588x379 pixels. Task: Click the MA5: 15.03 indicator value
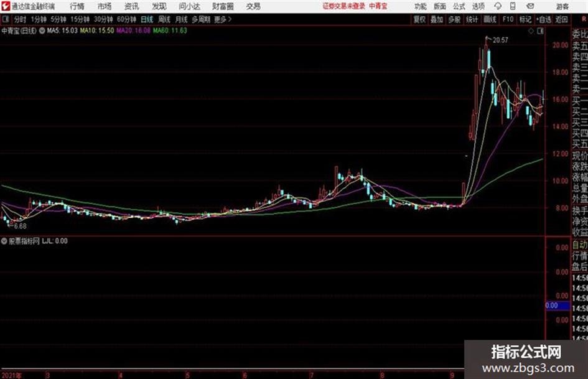62,30
